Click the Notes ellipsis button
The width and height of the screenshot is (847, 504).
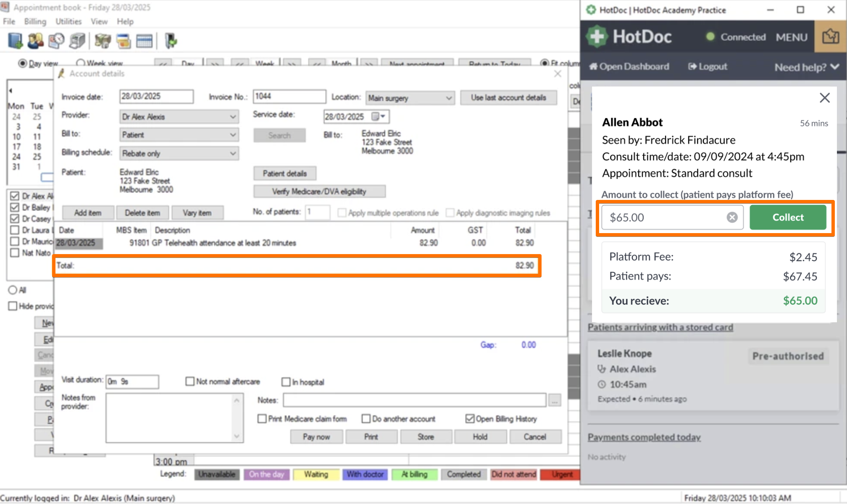(x=555, y=401)
